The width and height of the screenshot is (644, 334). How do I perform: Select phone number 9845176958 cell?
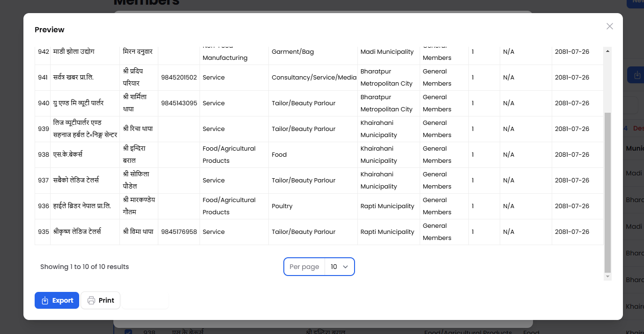[179, 232]
